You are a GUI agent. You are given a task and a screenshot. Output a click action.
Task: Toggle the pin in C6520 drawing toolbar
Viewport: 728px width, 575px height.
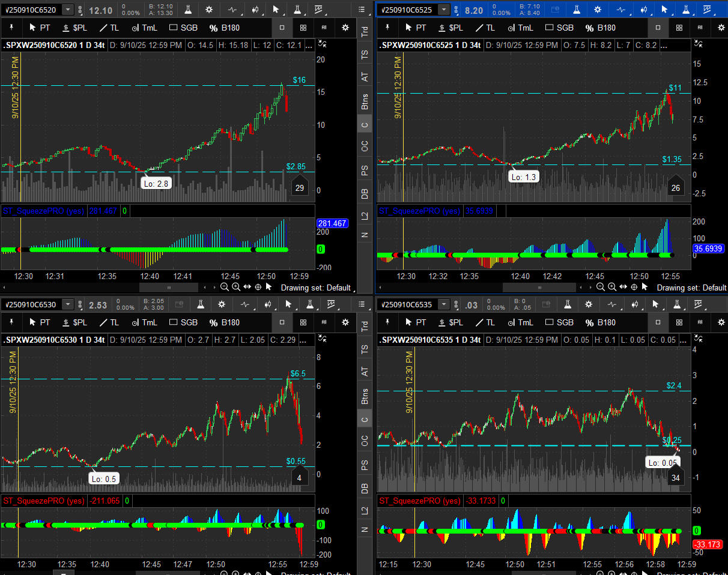click(11, 28)
